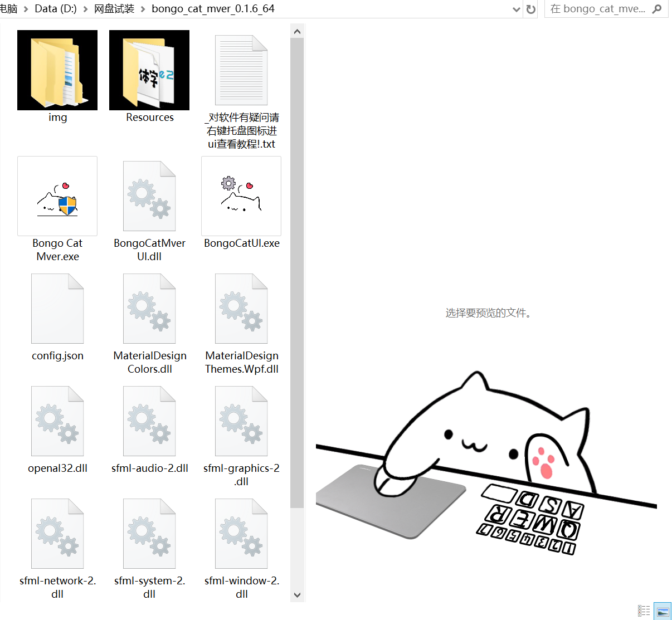Viewport: 672px width, 620px height.
Task: Switch to large icons view layout
Action: point(663,611)
